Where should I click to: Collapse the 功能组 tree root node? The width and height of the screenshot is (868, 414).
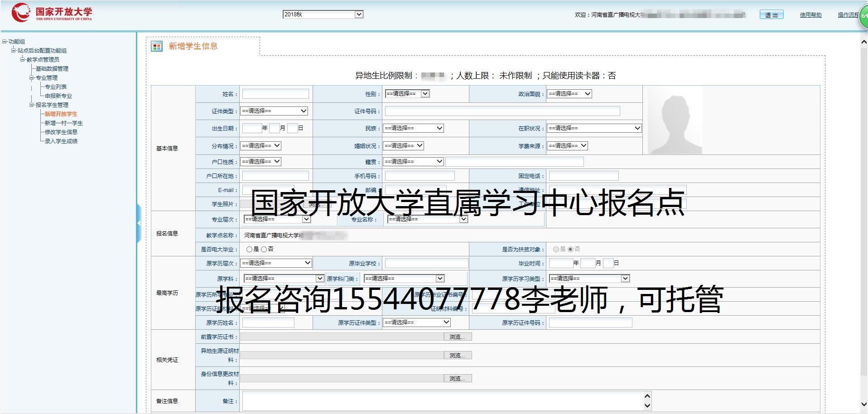click(x=5, y=42)
